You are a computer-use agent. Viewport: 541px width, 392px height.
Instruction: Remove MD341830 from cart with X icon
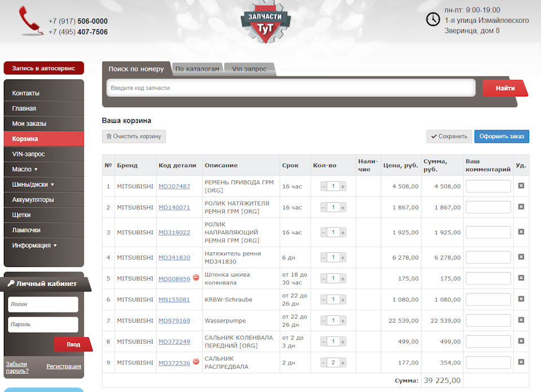click(521, 257)
